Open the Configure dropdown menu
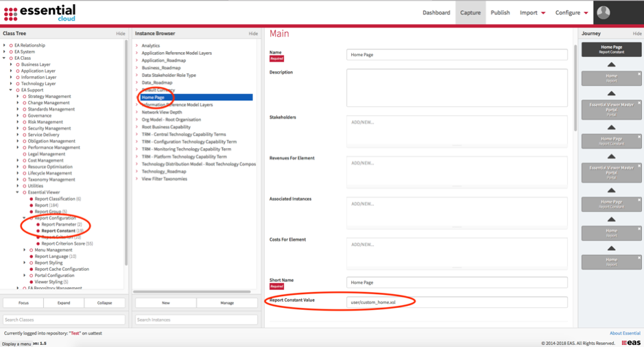644x347 pixels. point(572,13)
